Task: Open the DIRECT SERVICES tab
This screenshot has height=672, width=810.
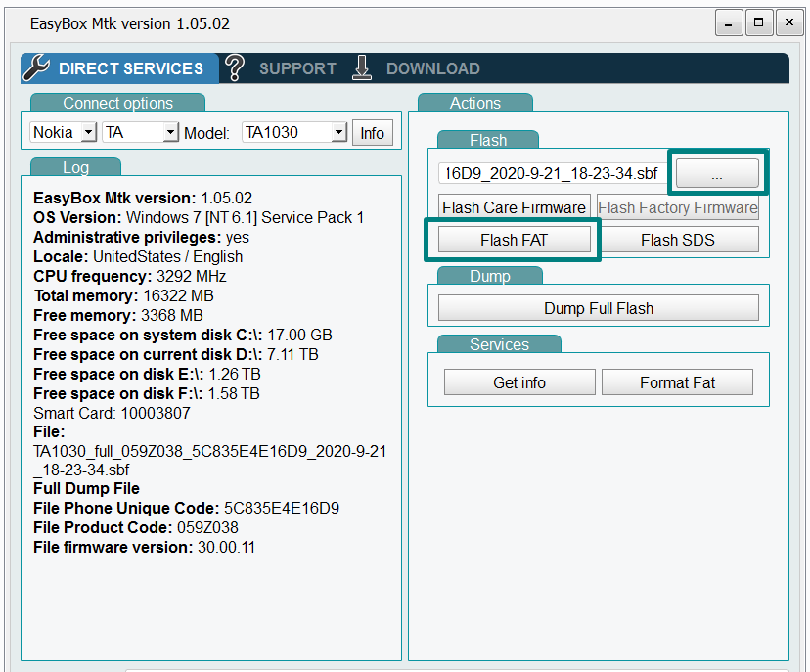Action: coord(120,68)
